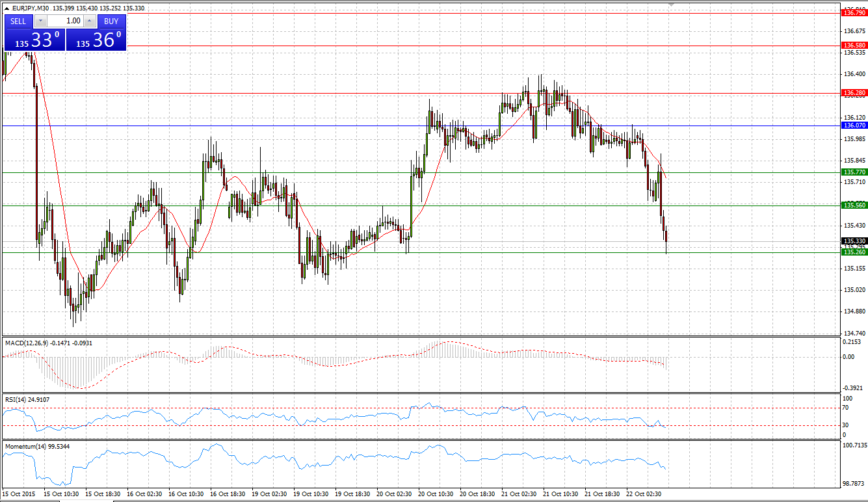Select the 135.770 green level label
The height and width of the screenshot is (502, 868).
[854, 172]
